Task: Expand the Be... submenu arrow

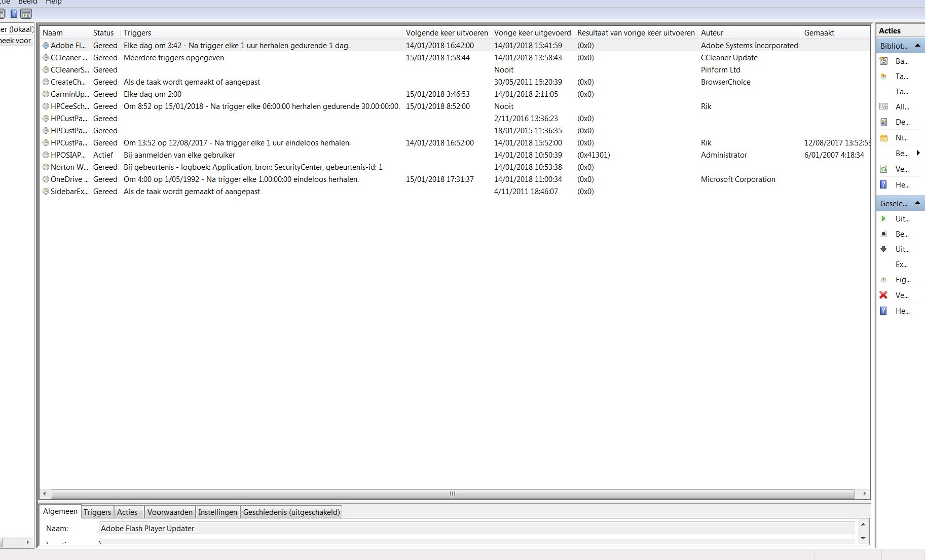Action: pos(918,153)
